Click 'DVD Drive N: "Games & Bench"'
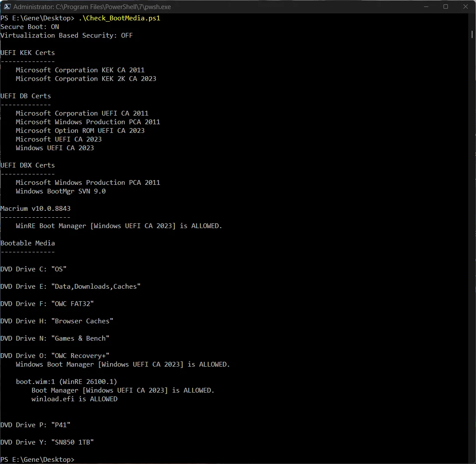This screenshot has height=464, width=476. pos(55,338)
